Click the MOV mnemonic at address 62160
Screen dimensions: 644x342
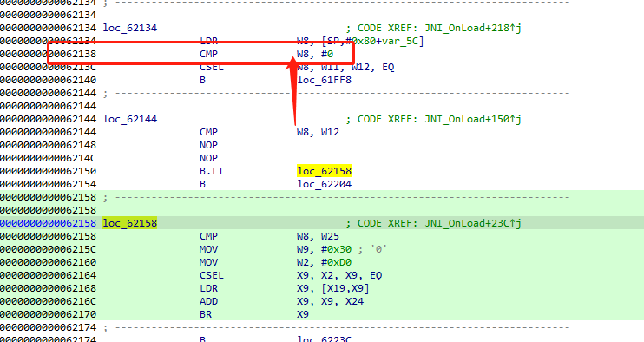208,262
